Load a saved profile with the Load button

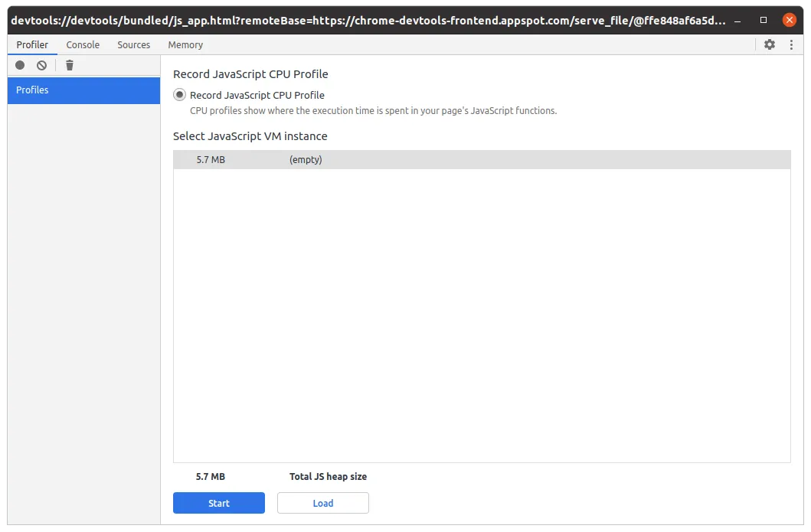[x=322, y=503]
